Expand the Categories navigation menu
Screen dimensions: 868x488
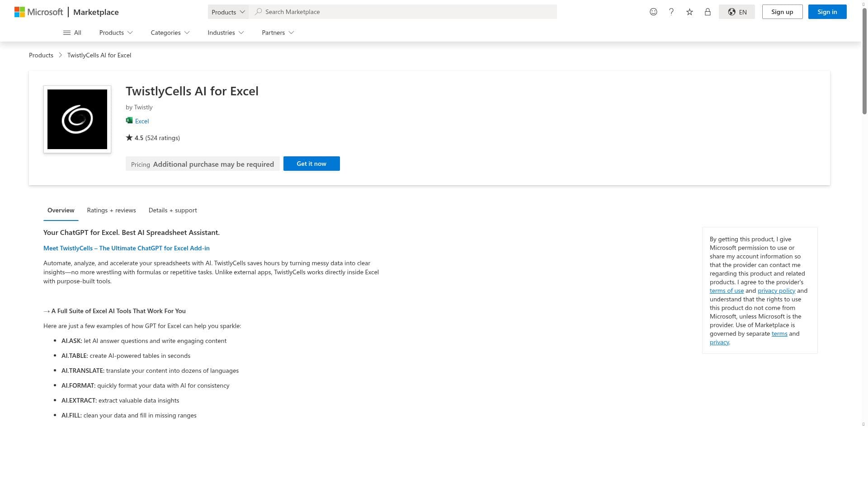(x=170, y=33)
